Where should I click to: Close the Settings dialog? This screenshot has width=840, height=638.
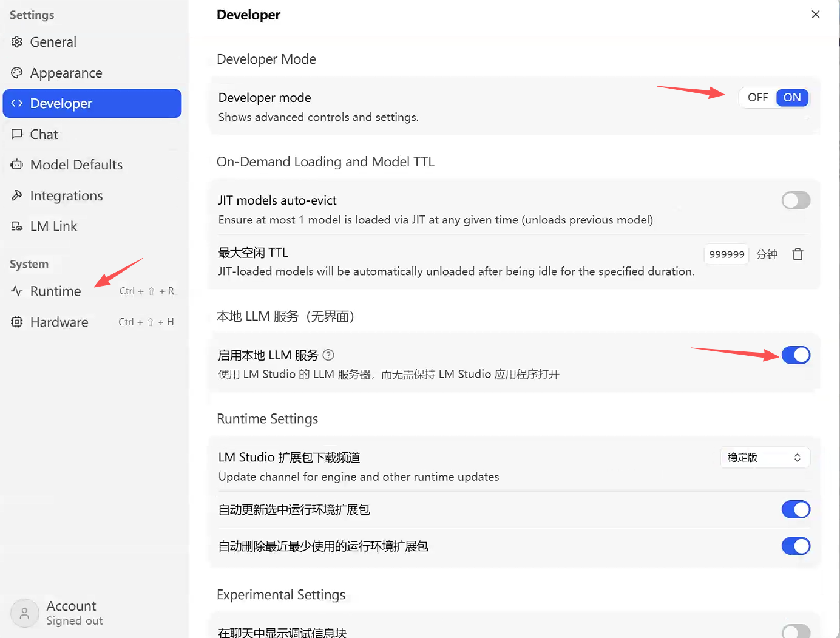point(816,15)
